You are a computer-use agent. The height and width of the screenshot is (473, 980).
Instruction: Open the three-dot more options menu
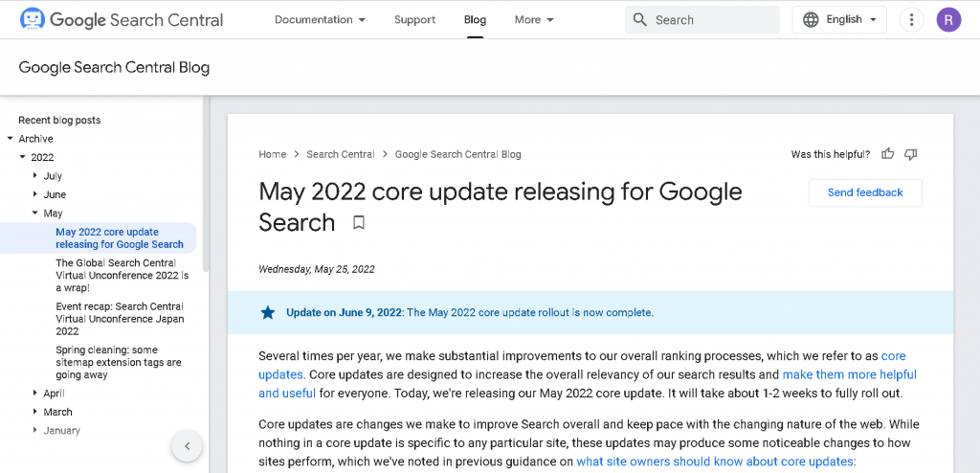(x=912, y=19)
